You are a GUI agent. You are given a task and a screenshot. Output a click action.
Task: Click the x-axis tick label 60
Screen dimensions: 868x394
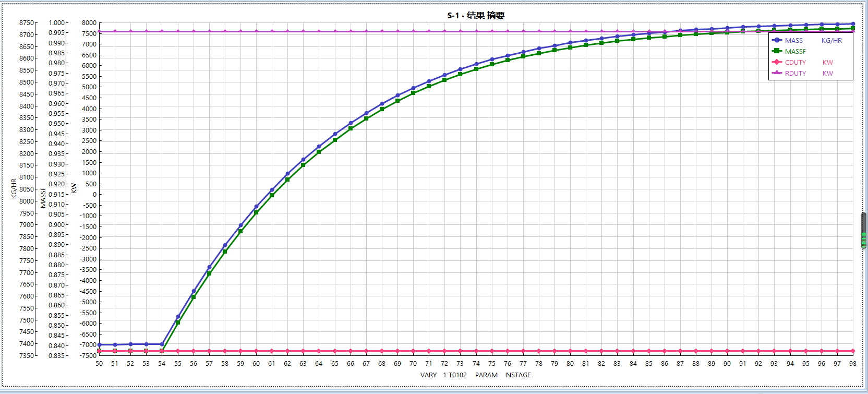click(256, 363)
